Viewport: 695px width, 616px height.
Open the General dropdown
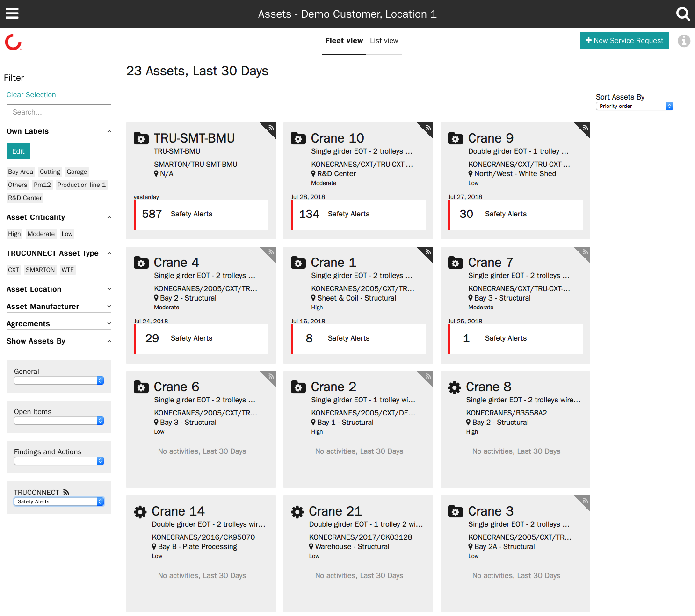(x=59, y=380)
